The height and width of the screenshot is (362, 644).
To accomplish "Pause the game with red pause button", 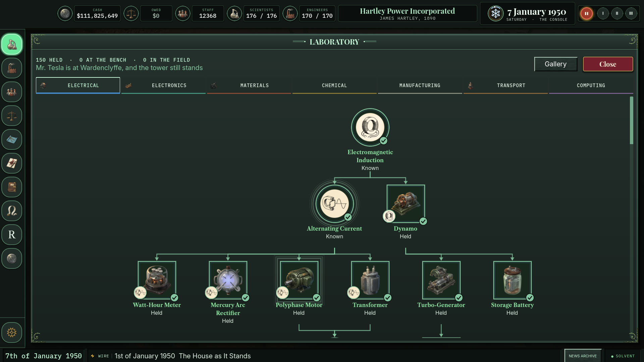I will (587, 13).
